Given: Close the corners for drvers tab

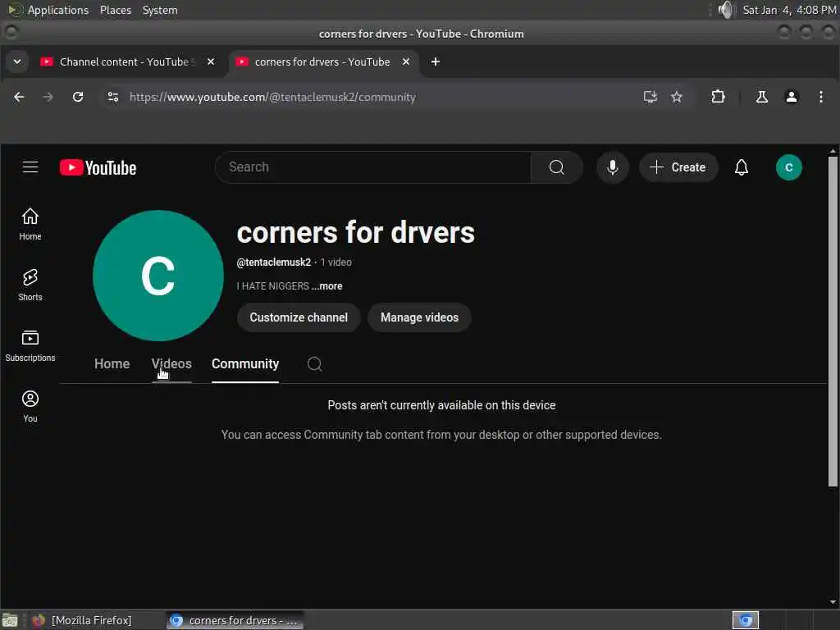Looking at the screenshot, I should pyautogui.click(x=406, y=62).
